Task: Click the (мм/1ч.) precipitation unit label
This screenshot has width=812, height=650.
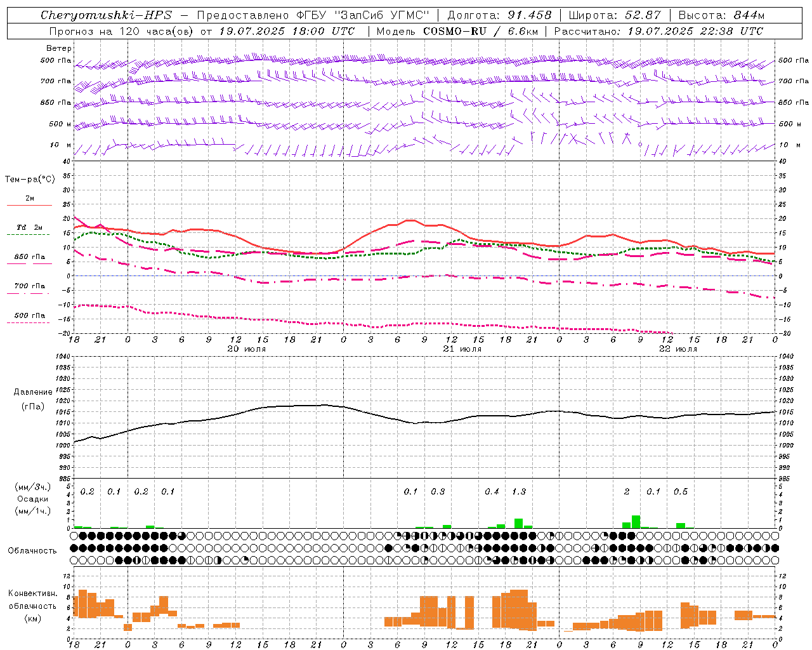Action: click(32, 511)
